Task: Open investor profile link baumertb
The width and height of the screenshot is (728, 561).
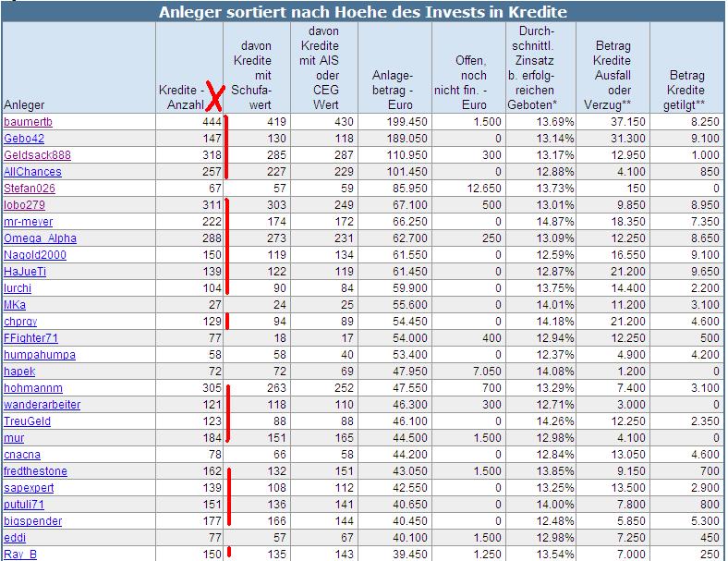Action: click(x=29, y=122)
